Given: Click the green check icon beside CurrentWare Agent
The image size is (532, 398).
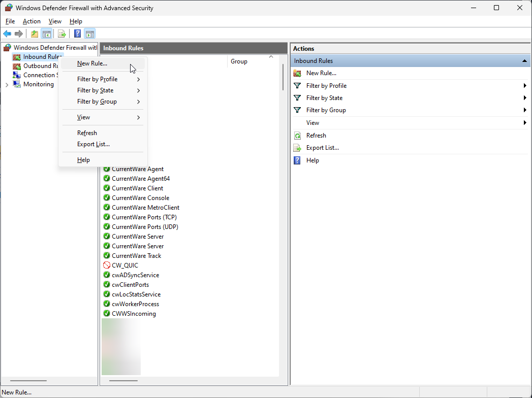Looking at the screenshot, I should tap(107, 169).
